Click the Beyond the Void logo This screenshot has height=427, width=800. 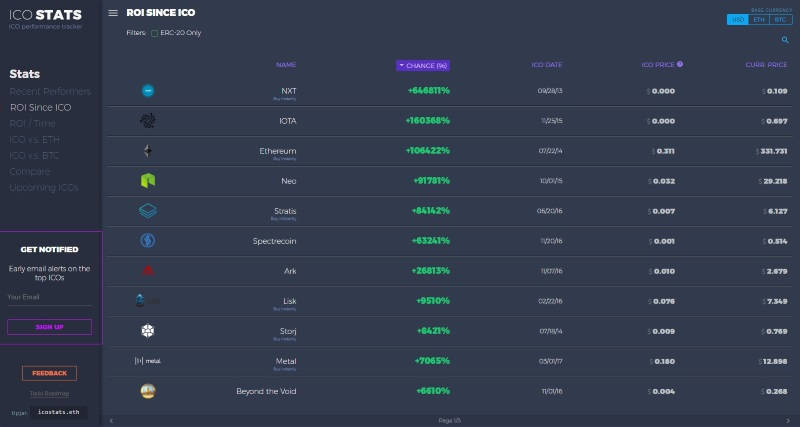(x=148, y=391)
